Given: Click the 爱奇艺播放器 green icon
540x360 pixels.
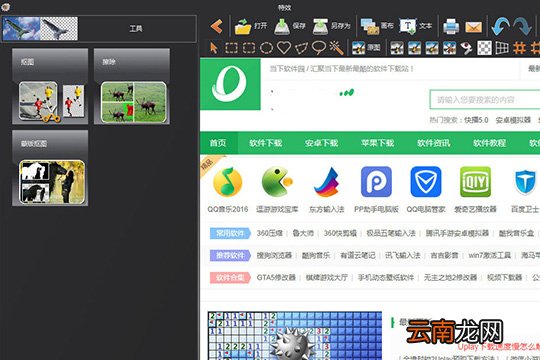Looking at the screenshot, I should point(476,182).
